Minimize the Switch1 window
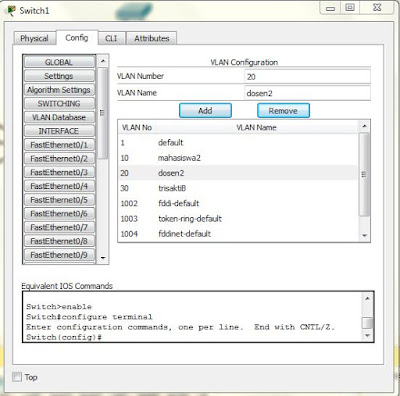This screenshot has height=396, width=400. click(x=330, y=8)
